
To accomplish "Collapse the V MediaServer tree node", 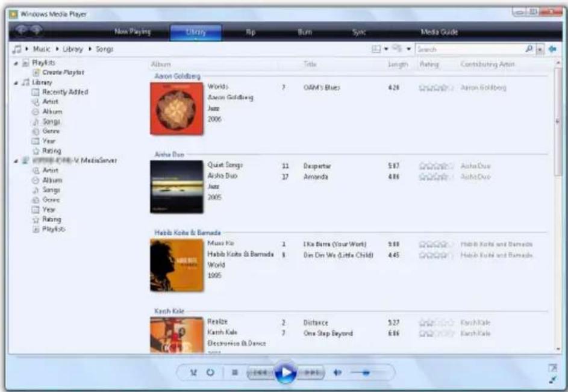I will (x=16, y=161).
